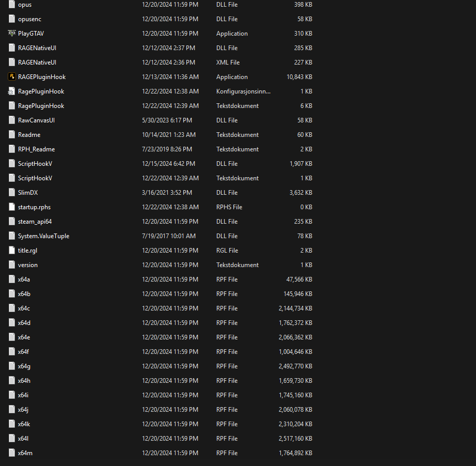Click the ScriptHookV DLL file icon
The image size is (476, 466).
pos(12,164)
